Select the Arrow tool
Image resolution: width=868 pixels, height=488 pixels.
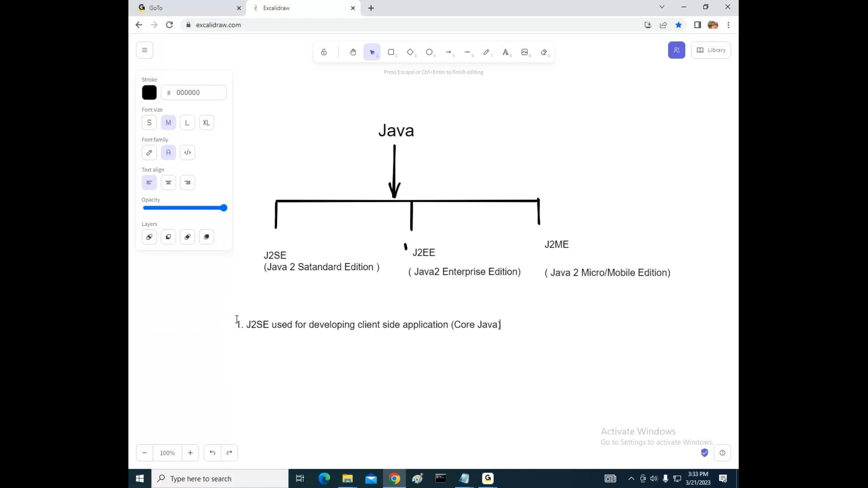[449, 52]
